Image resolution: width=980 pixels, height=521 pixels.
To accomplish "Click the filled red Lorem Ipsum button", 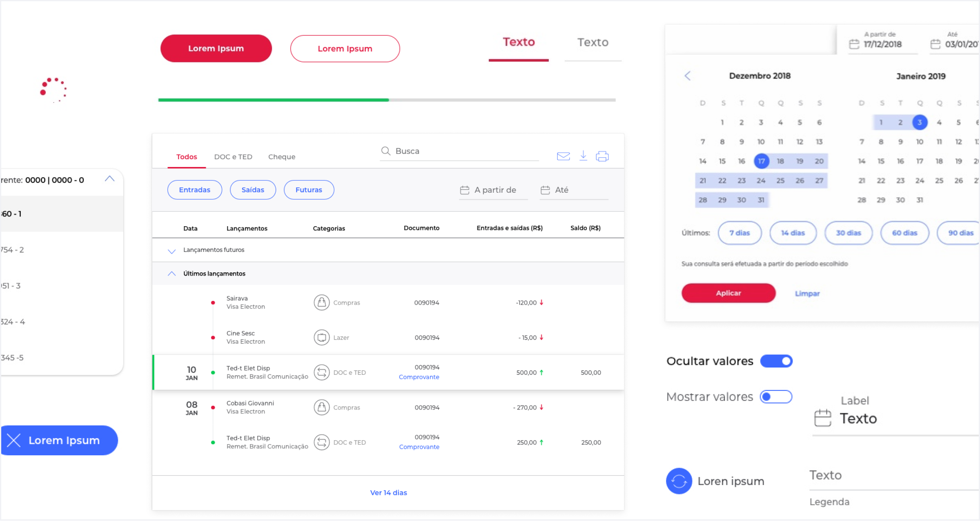I will point(216,48).
